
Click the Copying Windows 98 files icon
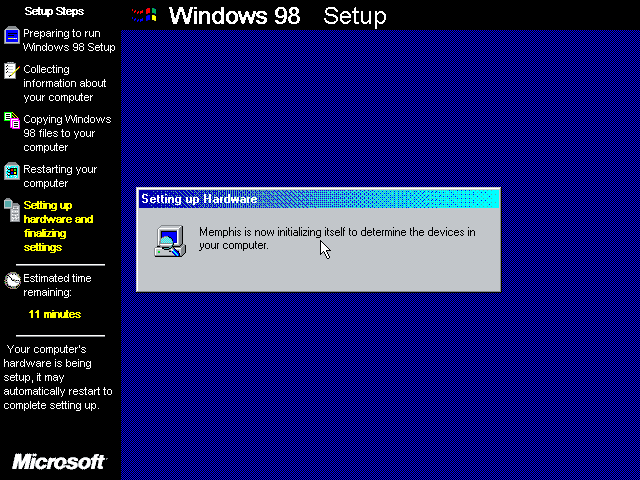[12, 120]
